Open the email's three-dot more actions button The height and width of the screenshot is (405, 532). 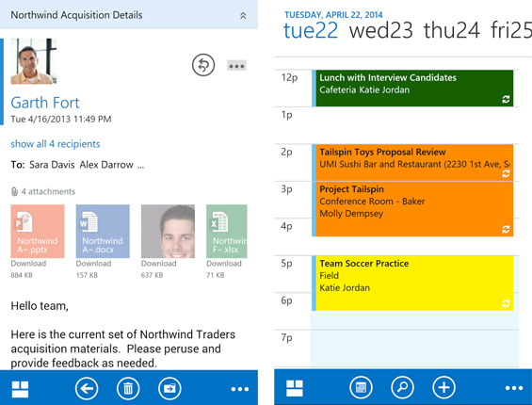click(x=236, y=66)
